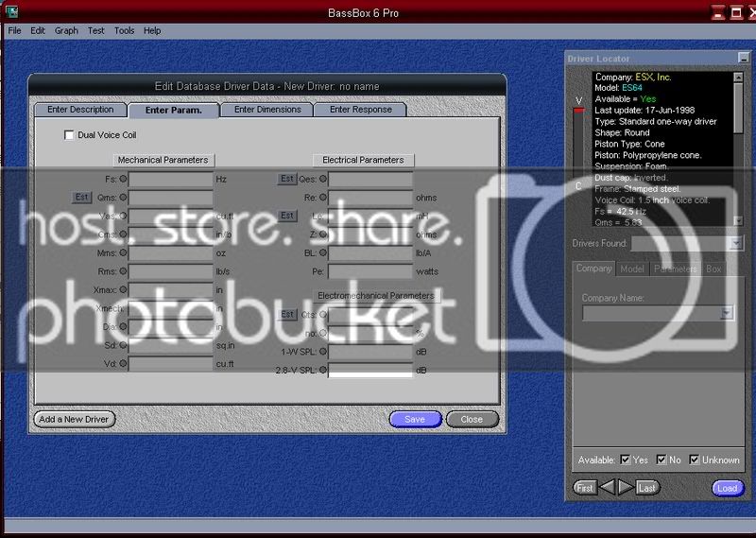
Task: Select the BL radio button
Action: (323, 252)
